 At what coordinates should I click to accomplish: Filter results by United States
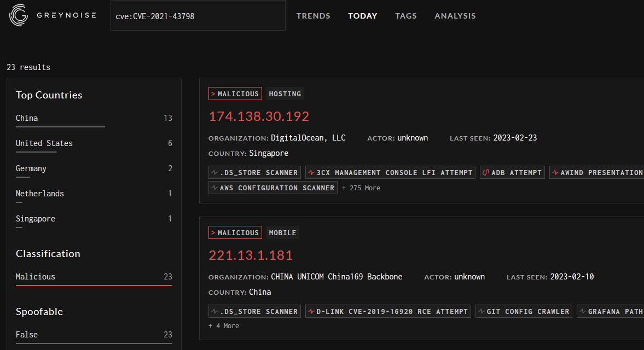44,143
